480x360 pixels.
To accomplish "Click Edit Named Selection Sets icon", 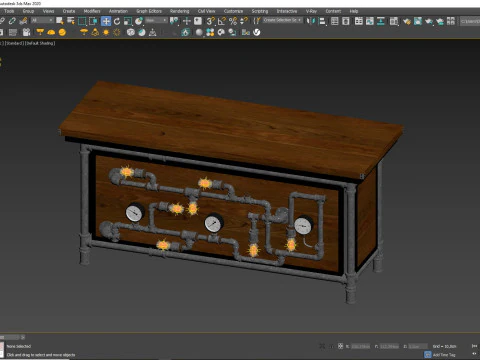I will click(257, 21).
